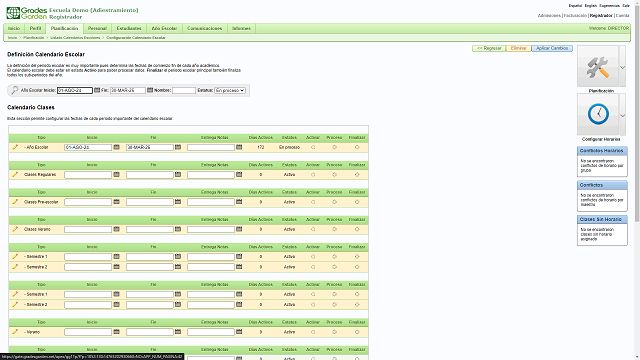The height and width of the screenshot is (360, 640).
Task: Edit the Clases Regulares row with pencil icon
Action: click(15, 174)
